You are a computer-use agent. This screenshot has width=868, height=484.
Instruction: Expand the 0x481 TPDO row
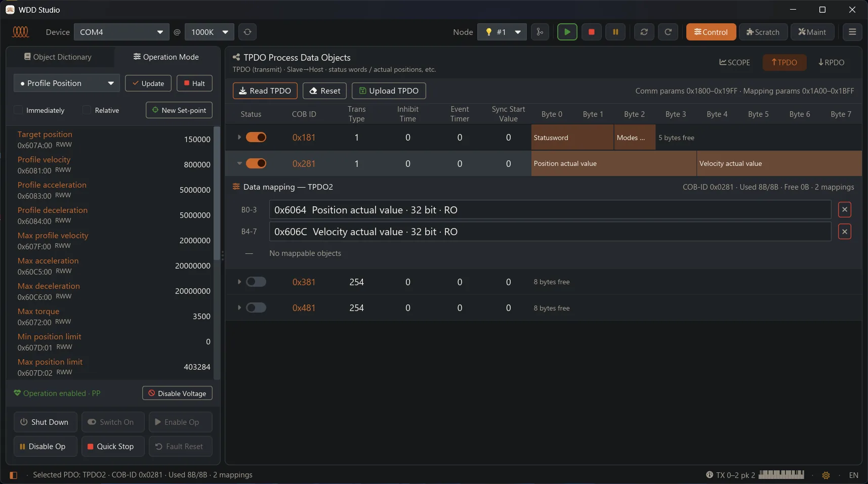(239, 307)
